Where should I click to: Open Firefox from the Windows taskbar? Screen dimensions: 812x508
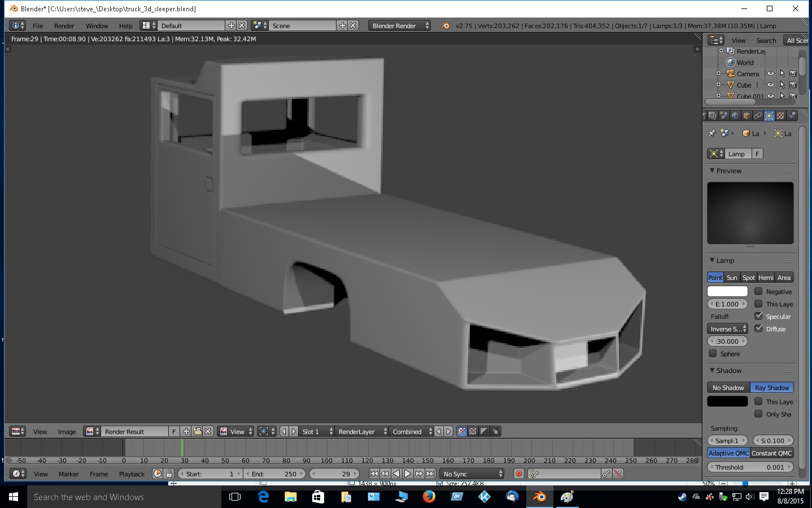pyautogui.click(x=429, y=497)
